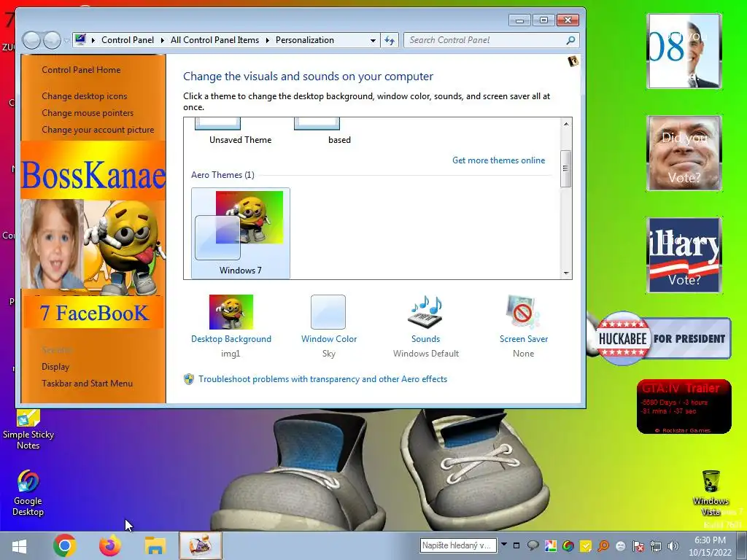The width and height of the screenshot is (747, 560).
Task: Open the volume speaker tray icon
Action: [x=673, y=545]
